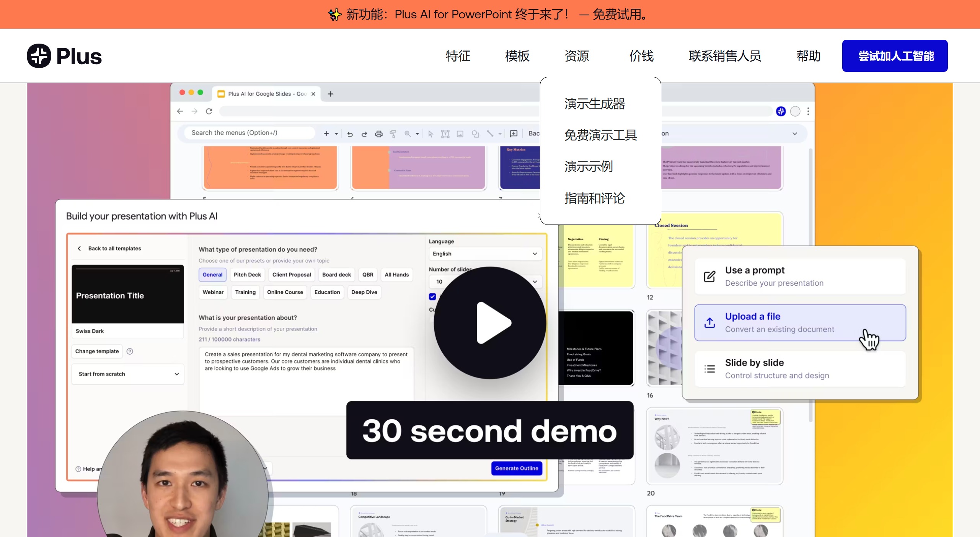Click browser back arrow in demo window
The height and width of the screenshot is (537, 980).
180,111
